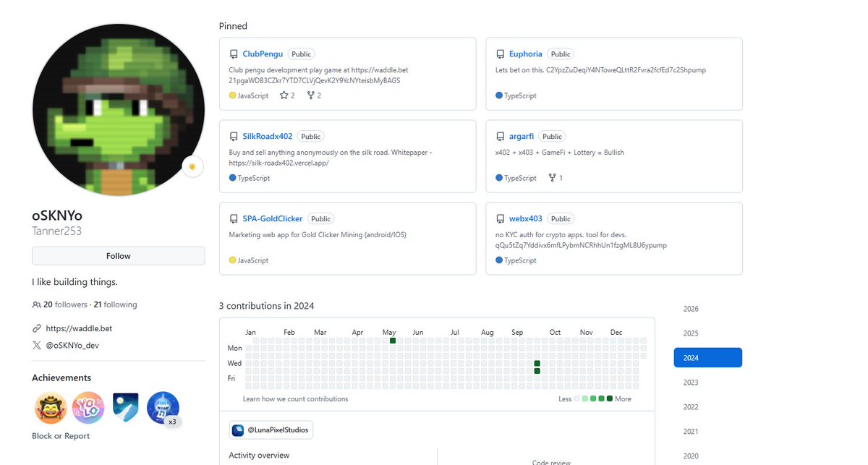
Task: Click the people icon next to followers
Action: 36,305
